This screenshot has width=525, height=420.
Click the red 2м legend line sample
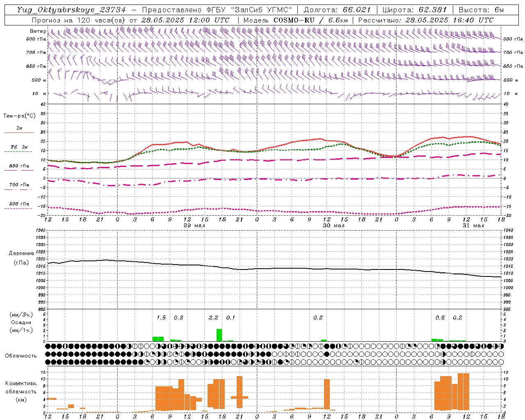click(x=19, y=132)
